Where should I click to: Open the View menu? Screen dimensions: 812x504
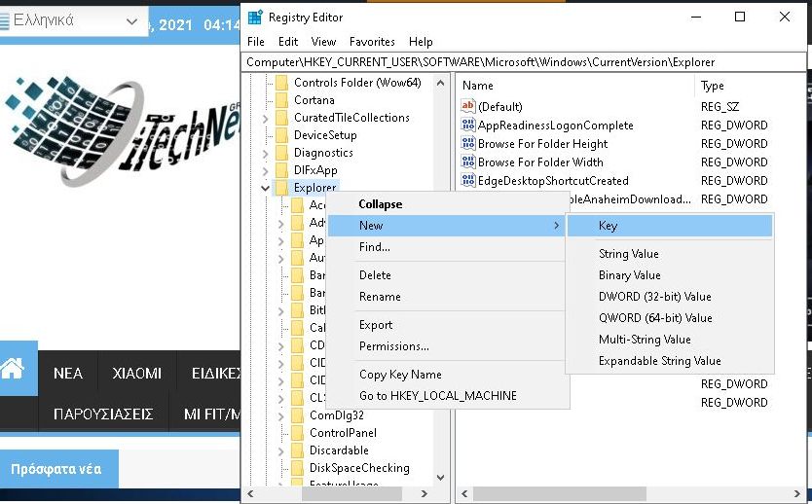click(x=323, y=42)
